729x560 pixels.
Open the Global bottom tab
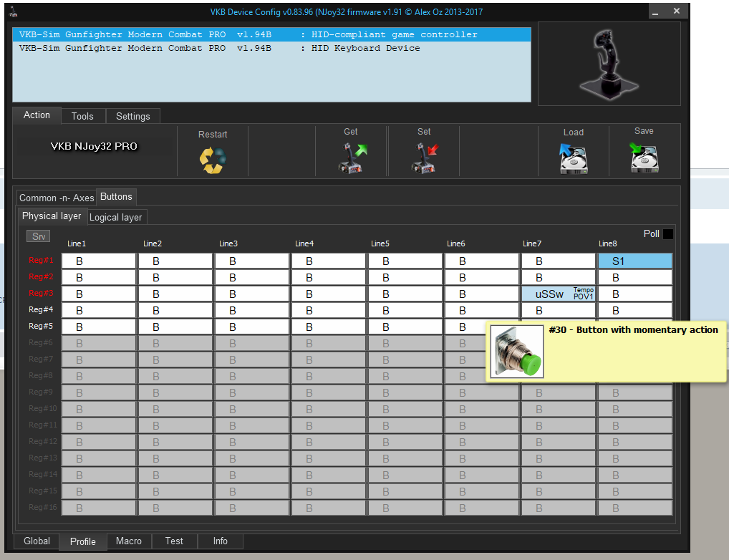(x=37, y=541)
